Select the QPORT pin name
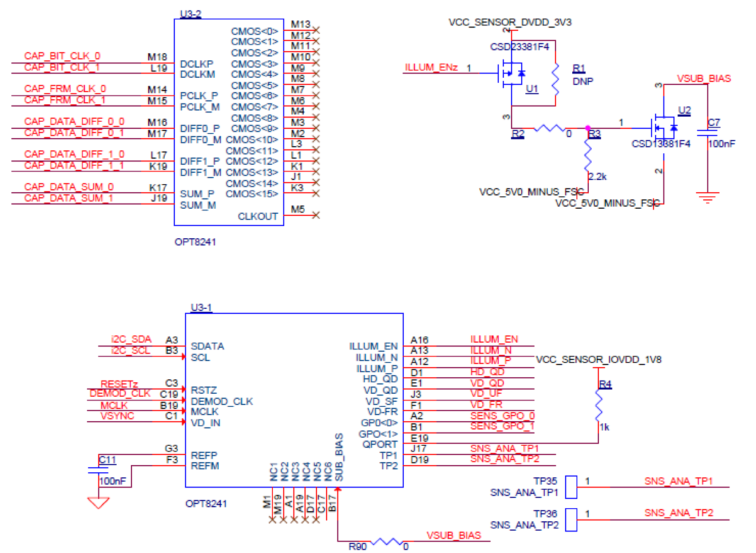This screenshot has height=553, width=756. tap(380, 444)
